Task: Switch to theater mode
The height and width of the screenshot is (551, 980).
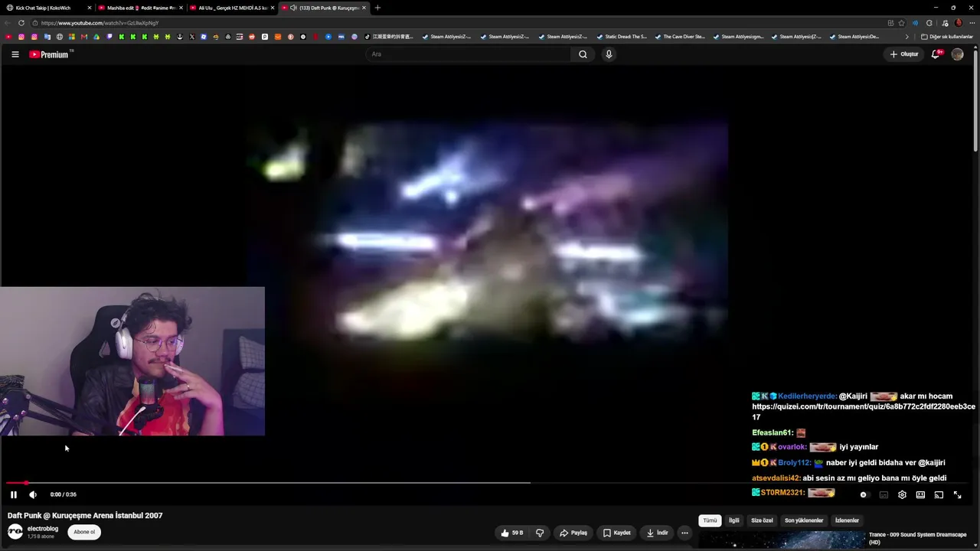Action: [x=920, y=494]
